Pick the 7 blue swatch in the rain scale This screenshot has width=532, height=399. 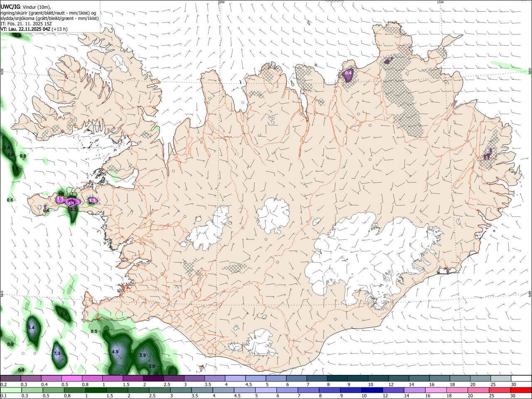pos(308,390)
